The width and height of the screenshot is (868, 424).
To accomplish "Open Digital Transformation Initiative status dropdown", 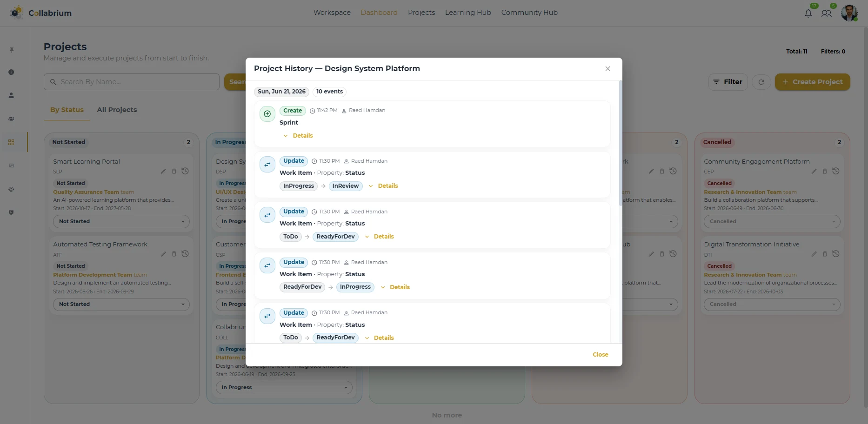I will [772, 305].
